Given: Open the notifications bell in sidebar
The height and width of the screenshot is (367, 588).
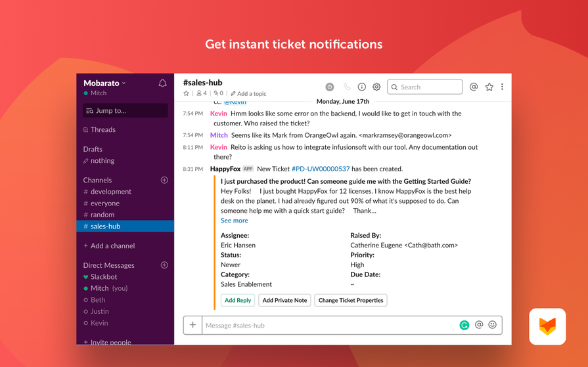Looking at the screenshot, I should pos(162,83).
